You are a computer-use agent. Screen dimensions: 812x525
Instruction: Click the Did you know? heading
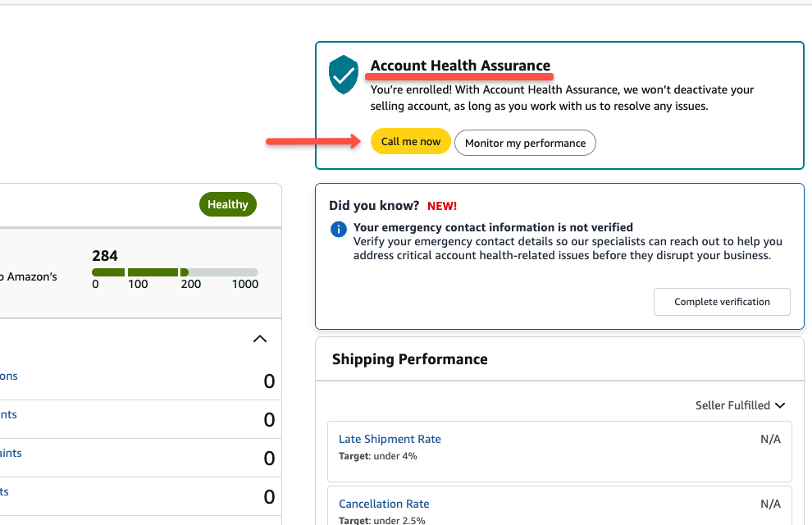point(374,206)
